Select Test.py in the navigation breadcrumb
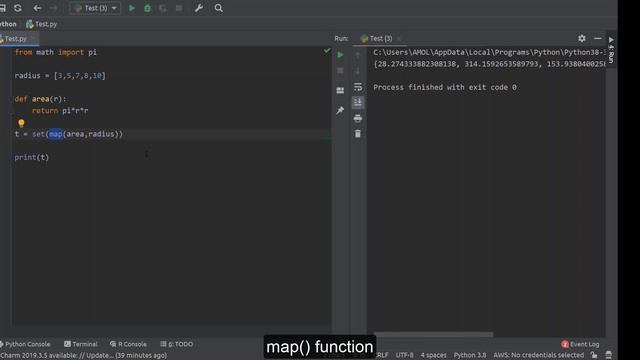The height and width of the screenshot is (360, 640). (42, 24)
